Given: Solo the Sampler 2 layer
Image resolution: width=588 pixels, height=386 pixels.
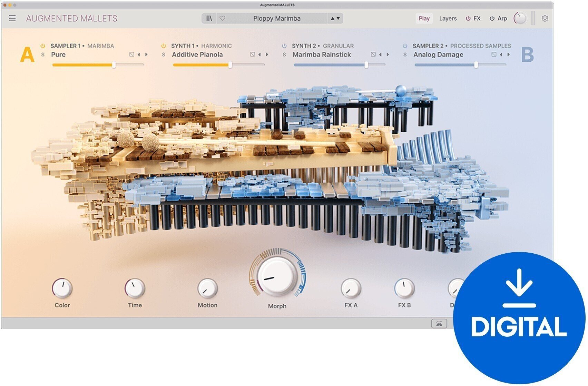Looking at the screenshot, I should [x=404, y=54].
